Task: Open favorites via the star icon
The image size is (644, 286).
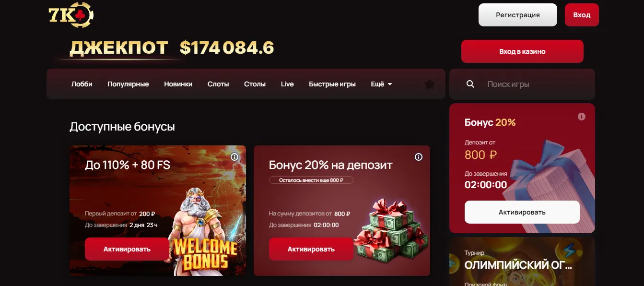Action: 430,84
